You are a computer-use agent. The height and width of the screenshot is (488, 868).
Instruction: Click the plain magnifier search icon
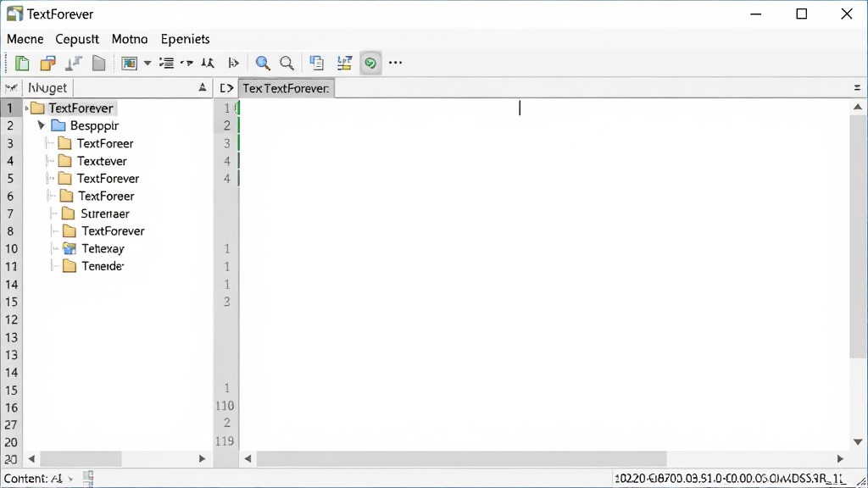pyautogui.click(x=287, y=63)
